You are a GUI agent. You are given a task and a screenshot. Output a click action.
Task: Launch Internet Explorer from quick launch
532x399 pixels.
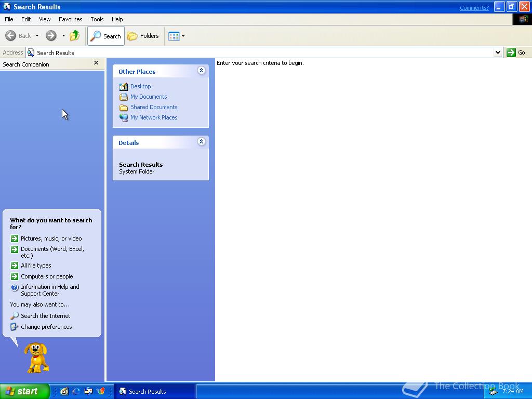(x=76, y=392)
